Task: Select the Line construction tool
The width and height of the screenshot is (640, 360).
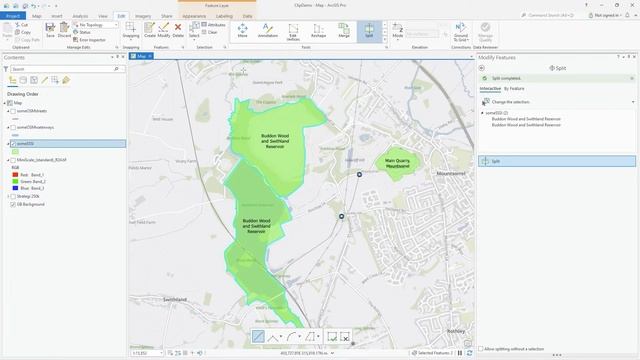Action: coord(258,336)
